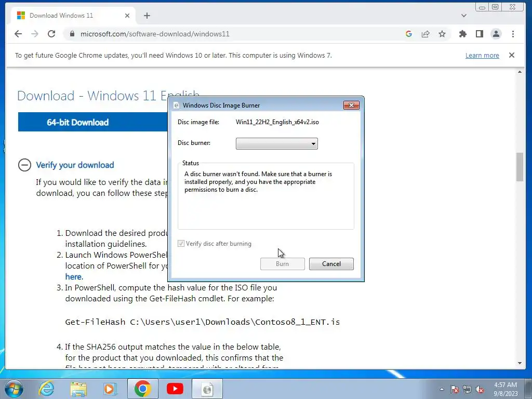Click the scrollbar down arrow

(520, 363)
